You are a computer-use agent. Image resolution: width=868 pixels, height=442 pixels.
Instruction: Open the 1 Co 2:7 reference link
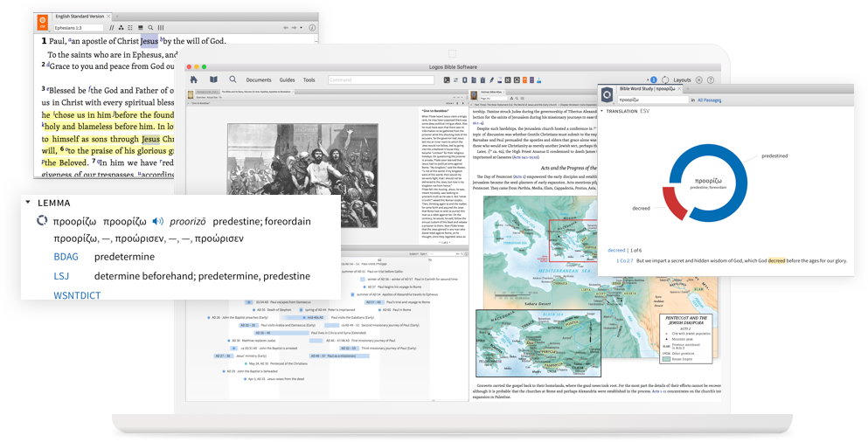[624, 260]
